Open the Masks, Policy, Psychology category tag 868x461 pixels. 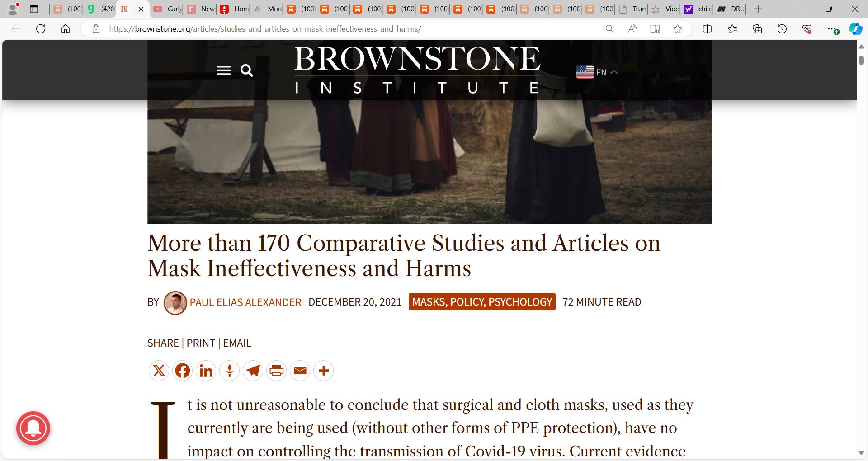tap(482, 302)
